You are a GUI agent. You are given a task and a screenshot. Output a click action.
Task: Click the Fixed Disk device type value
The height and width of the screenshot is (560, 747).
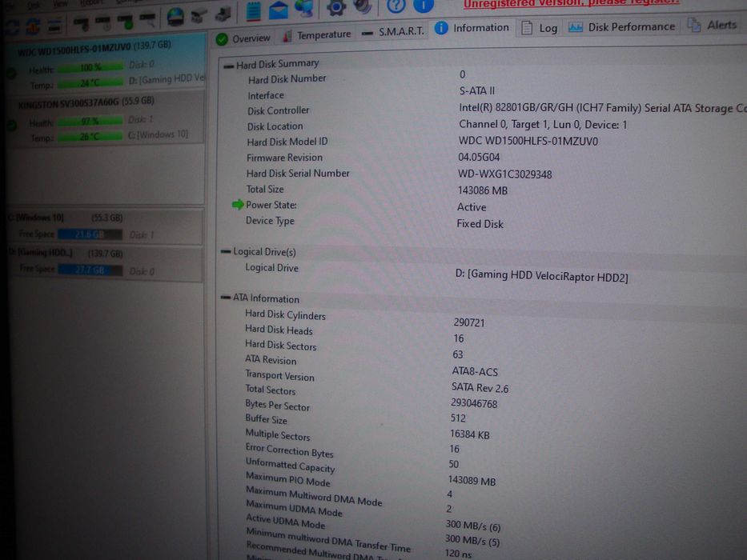tap(480, 224)
